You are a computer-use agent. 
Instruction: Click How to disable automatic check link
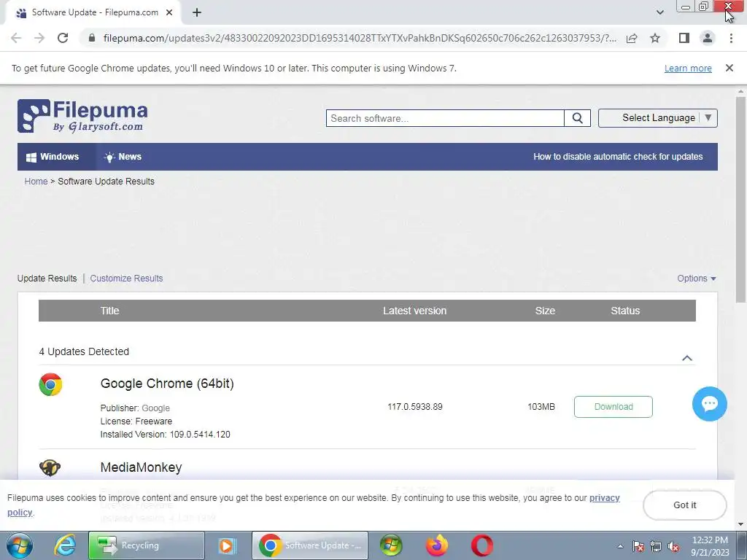[x=618, y=157]
